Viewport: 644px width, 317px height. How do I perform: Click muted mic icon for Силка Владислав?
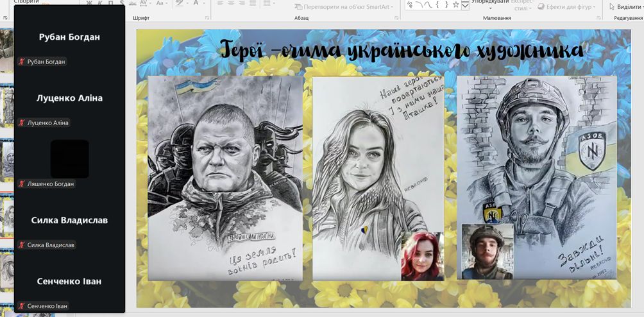click(x=22, y=245)
